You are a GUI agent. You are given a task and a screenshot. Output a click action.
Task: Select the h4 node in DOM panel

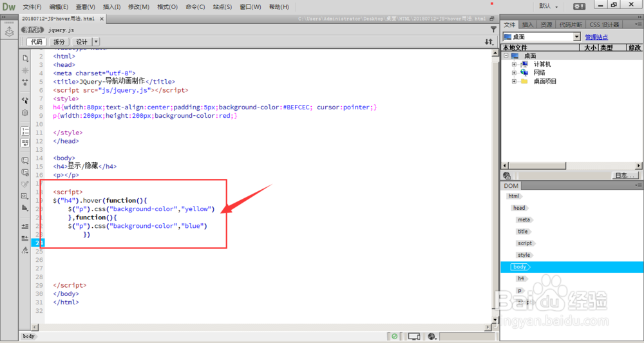pos(521,279)
